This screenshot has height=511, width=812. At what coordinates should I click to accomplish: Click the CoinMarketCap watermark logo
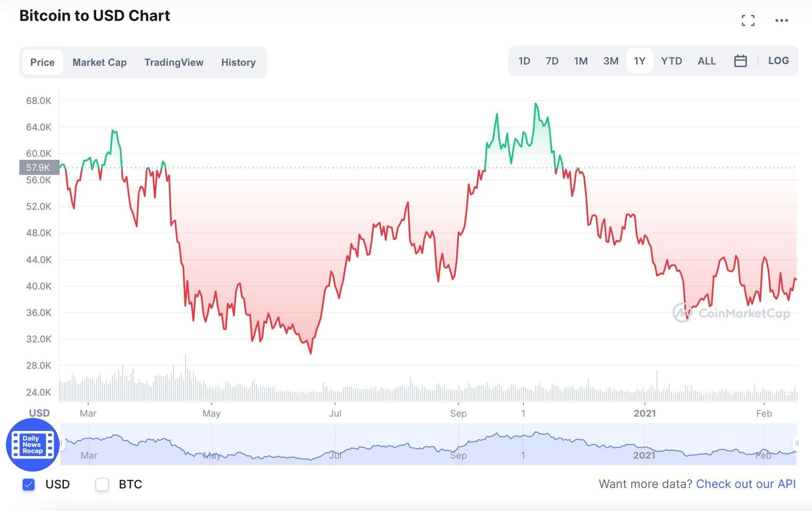pos(732,313)
